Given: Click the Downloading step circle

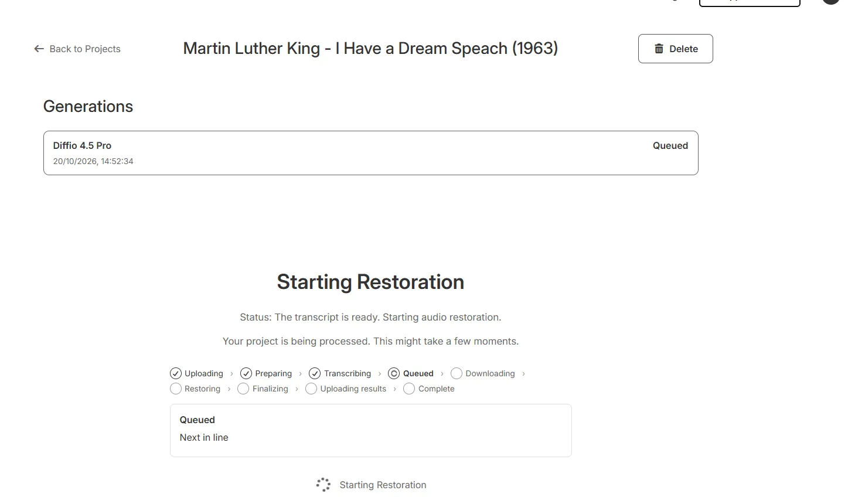Looking at the screenshot, I should pyautogui.click(x=457, y=373).
